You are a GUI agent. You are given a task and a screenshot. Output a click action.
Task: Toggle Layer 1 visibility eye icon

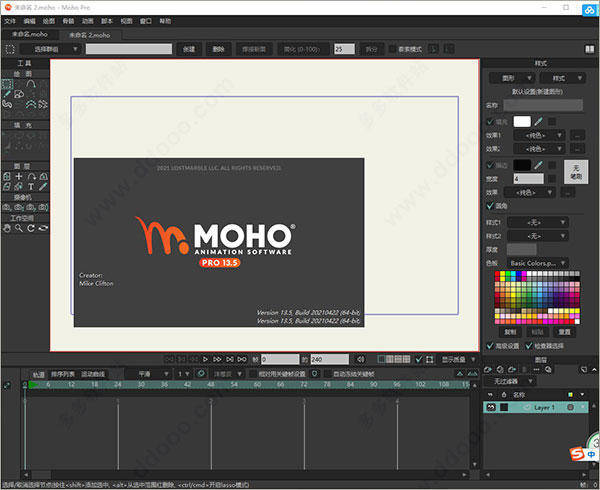[491, 408]
